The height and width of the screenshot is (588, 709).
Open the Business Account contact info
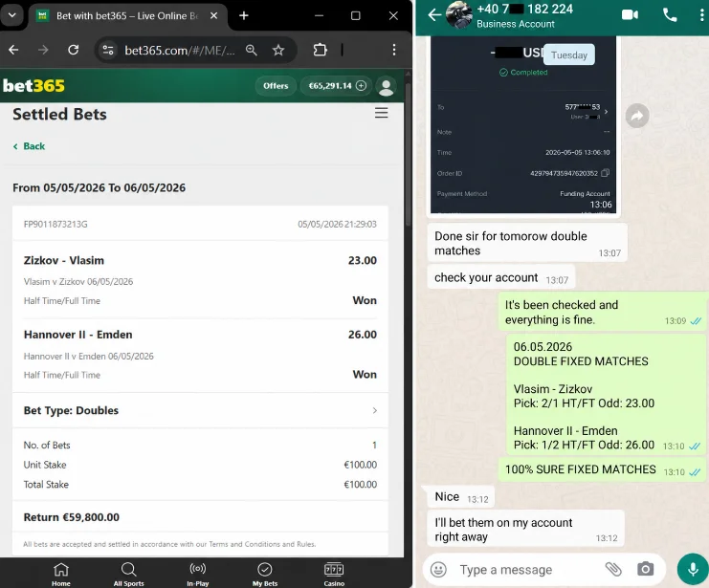point(524,16)
